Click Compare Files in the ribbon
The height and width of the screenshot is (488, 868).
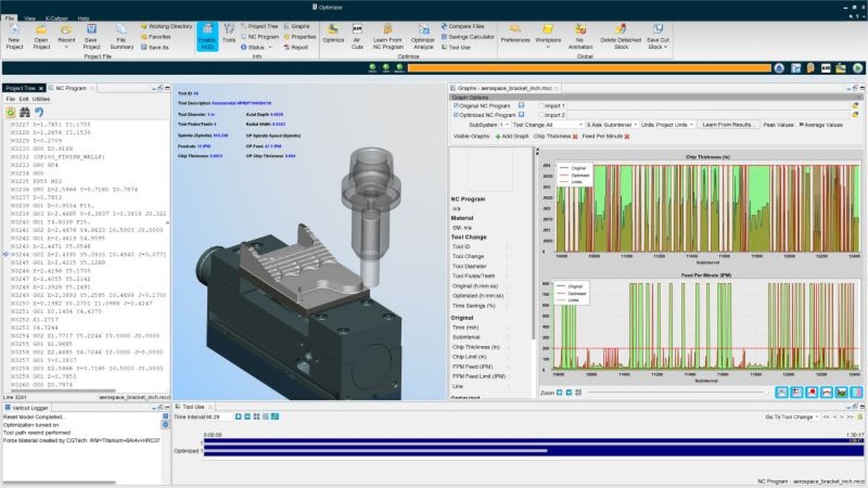(462, 26)
